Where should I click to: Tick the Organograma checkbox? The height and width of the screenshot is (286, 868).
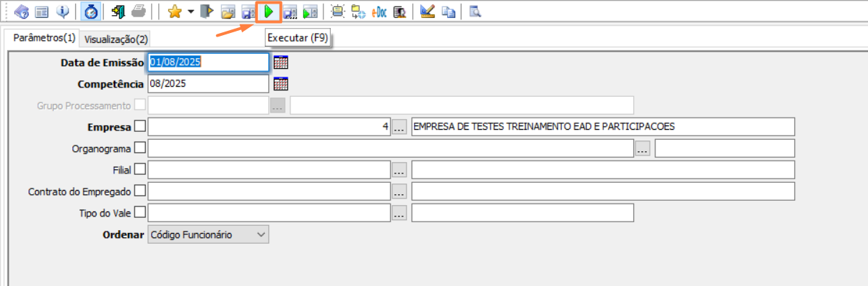click(x=140, y=148)
